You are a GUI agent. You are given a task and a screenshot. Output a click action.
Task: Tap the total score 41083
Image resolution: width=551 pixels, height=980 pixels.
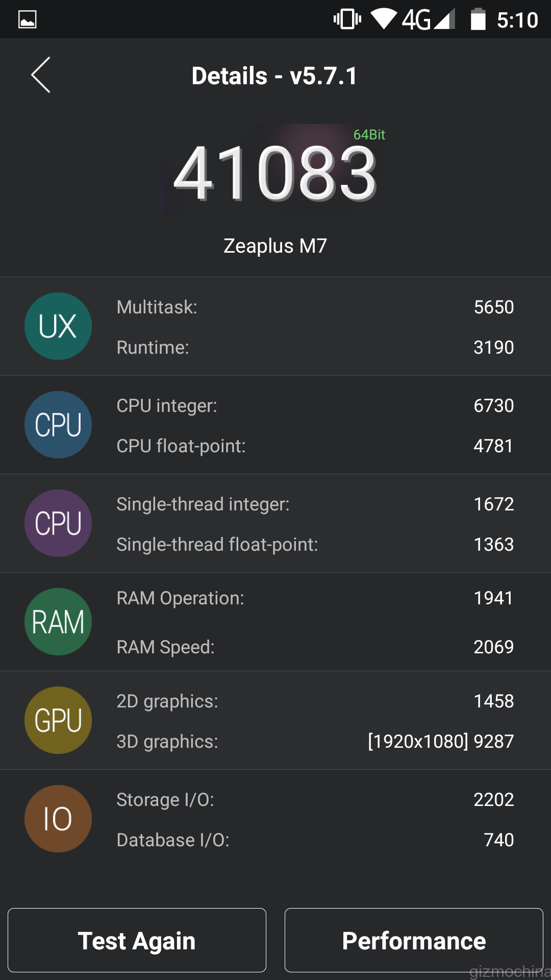pyautogui.click(x=275, y=174)
